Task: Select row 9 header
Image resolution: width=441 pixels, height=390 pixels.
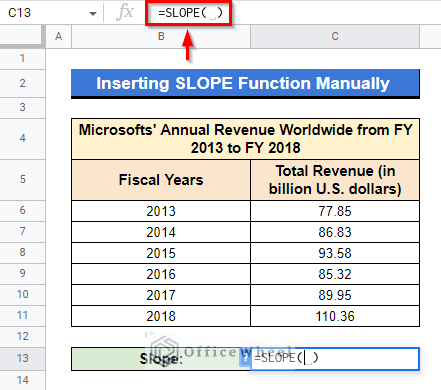Action: pos(22,274)
